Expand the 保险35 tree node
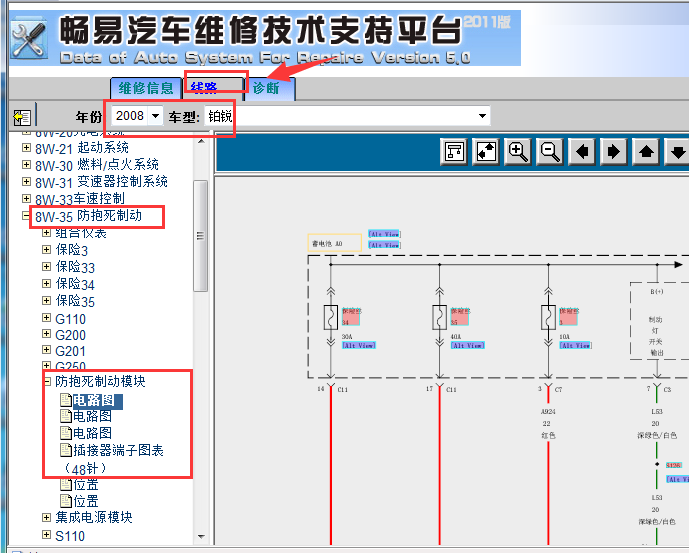The width and height of the screenshot is (689, 553). [46, 301]
